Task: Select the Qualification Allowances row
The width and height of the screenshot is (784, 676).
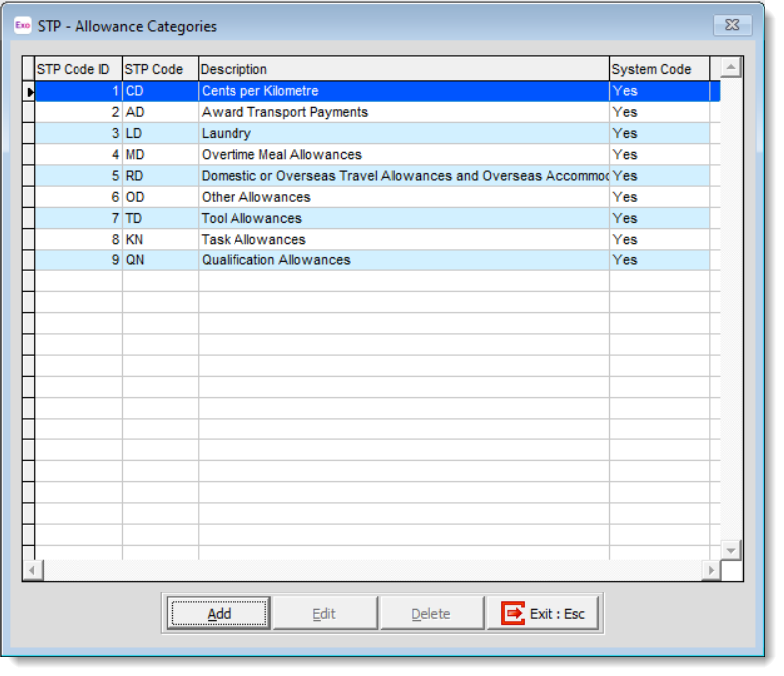Action: coord(275,260)
